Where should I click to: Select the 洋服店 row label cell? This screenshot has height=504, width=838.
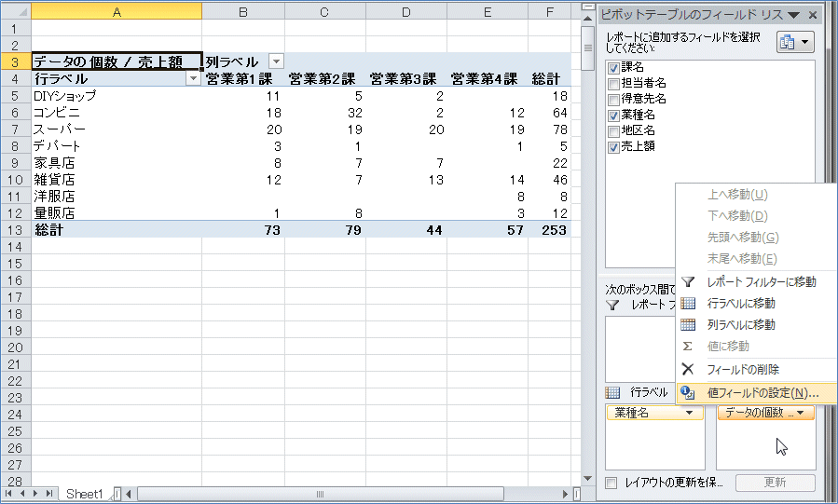pyautogui.click(x=117, y=197)
